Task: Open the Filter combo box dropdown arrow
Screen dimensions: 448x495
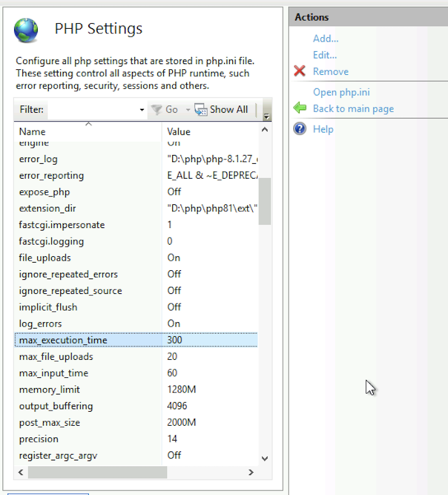Action: click(x=142, y=110)
